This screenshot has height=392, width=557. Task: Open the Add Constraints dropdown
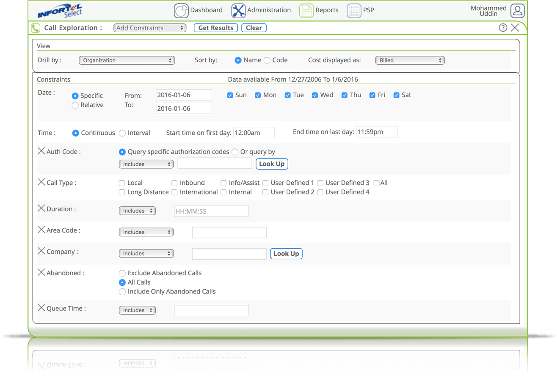pos(150,27)
